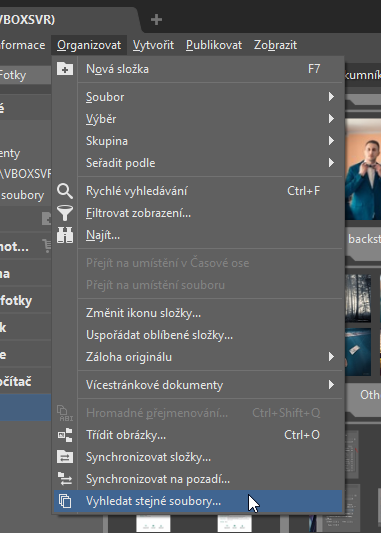Select Uspořádat oblíbené složky... entry
The image size is (381, 533).
(x=198, y=335)
